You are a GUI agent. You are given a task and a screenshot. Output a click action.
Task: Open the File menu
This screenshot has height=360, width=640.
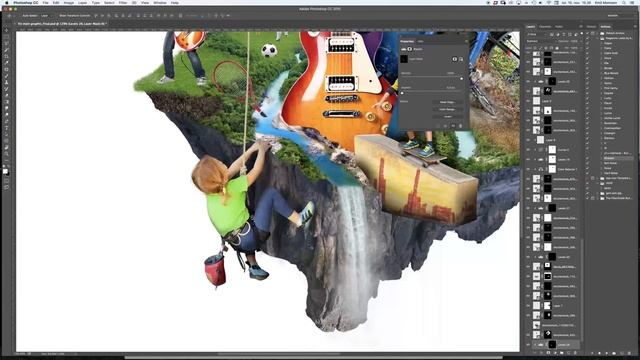(x=45, y=2)
